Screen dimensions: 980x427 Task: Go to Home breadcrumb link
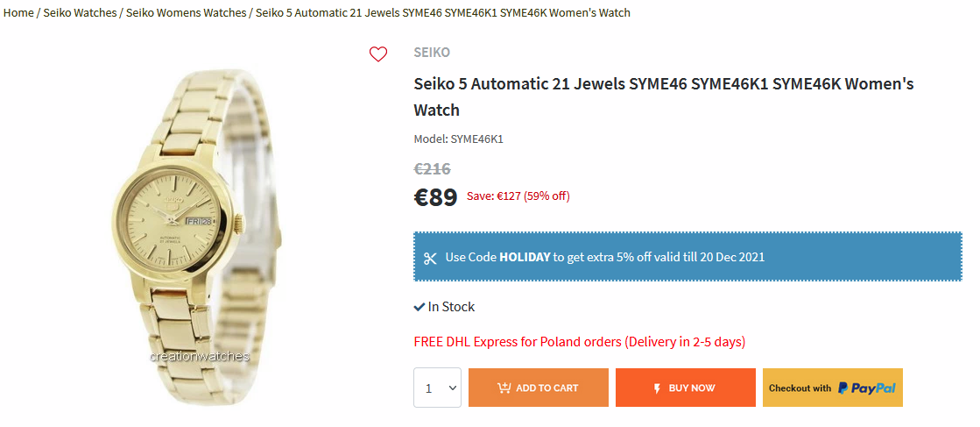pos(18,13)
